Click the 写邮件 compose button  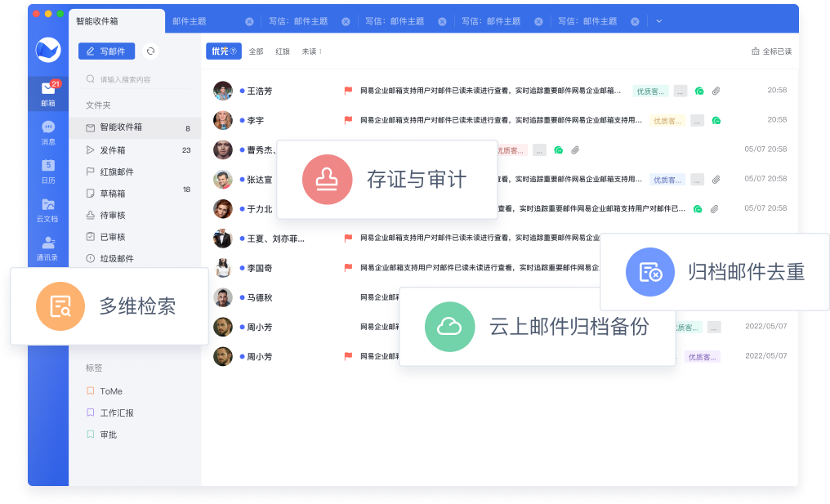[106, 51]
